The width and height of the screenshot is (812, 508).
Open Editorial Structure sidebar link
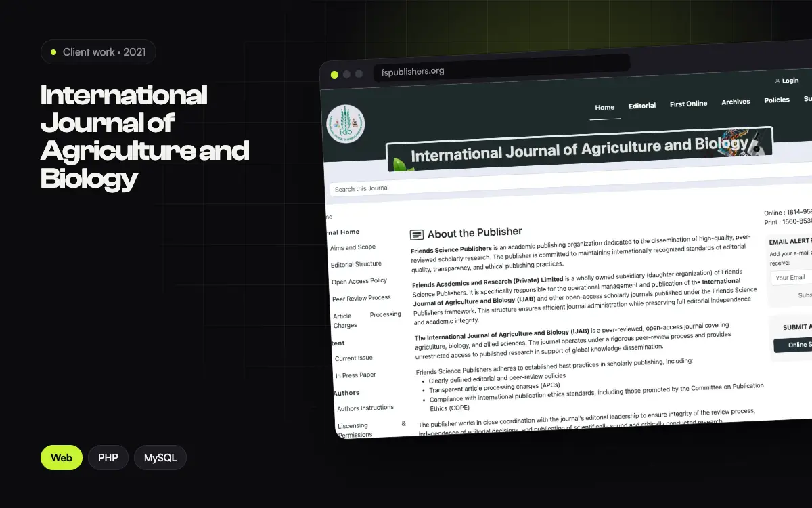point(356,264)
